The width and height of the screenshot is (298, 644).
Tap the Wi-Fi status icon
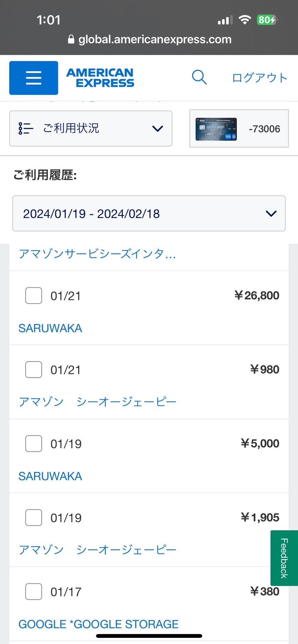245,20
